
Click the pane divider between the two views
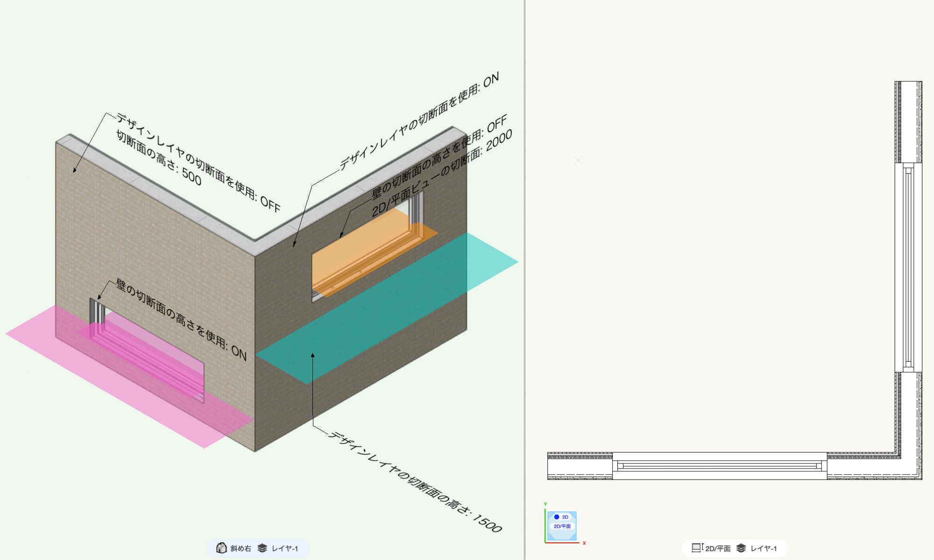525,280
